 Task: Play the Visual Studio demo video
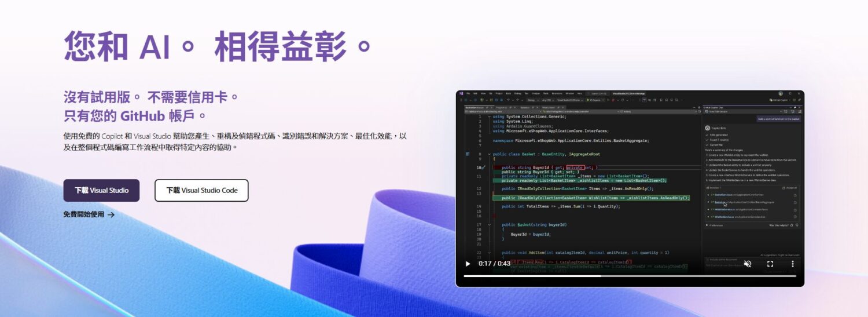pos(468,264)
